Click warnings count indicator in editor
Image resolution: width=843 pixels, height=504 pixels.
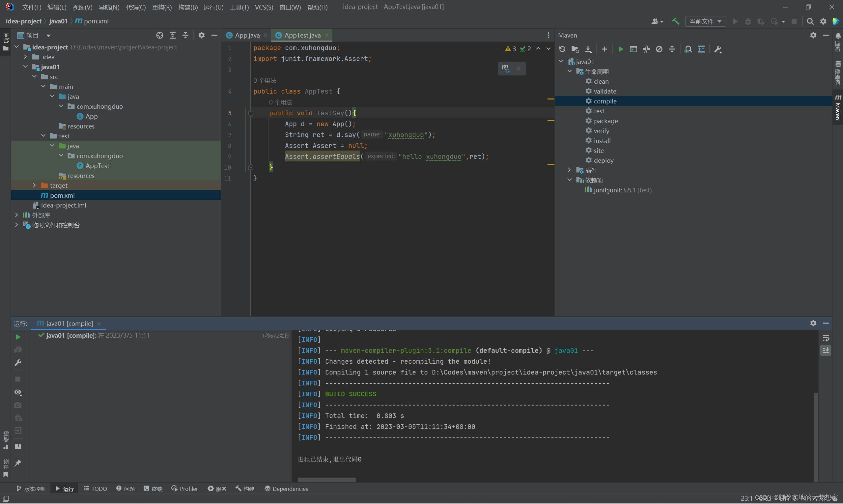pos(511,48)
